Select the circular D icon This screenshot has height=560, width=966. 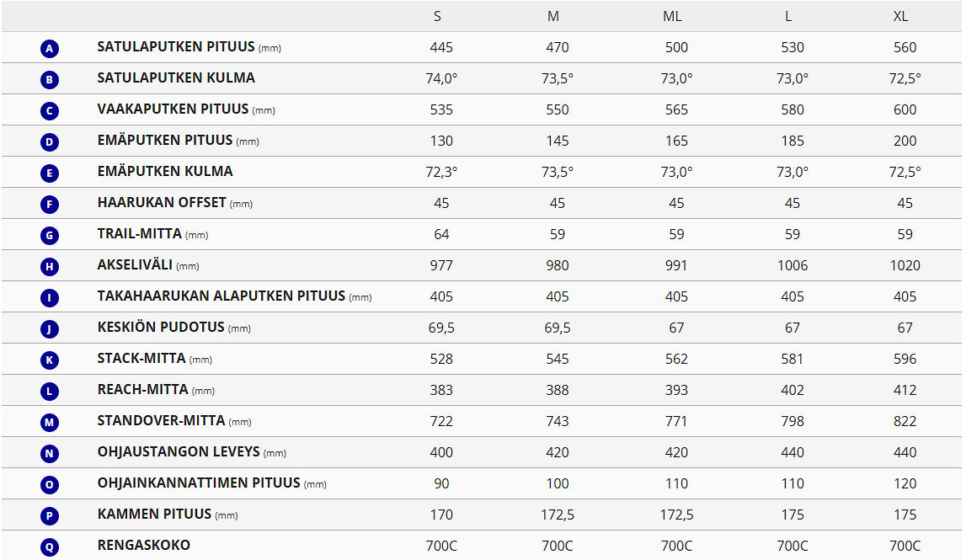(x=50, y=142)
